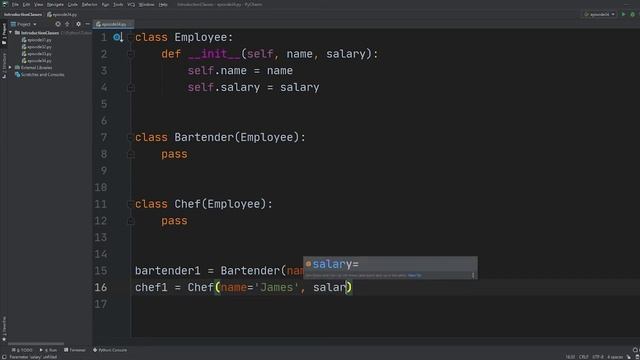640x360 pixels.
Task: Open the VCS menu
Action: point(131,4)
